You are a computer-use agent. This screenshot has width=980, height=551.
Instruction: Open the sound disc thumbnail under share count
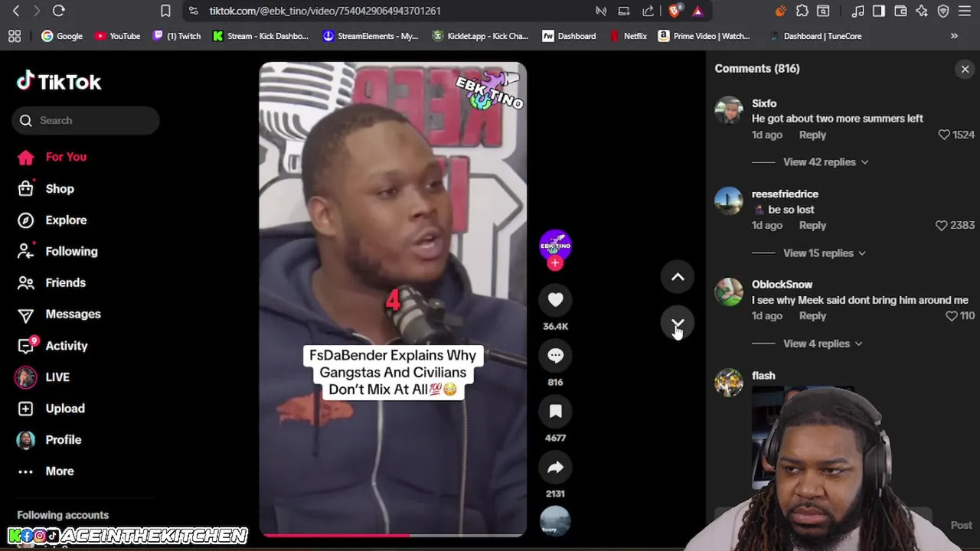pyautogui.click(x=555, y=520)
